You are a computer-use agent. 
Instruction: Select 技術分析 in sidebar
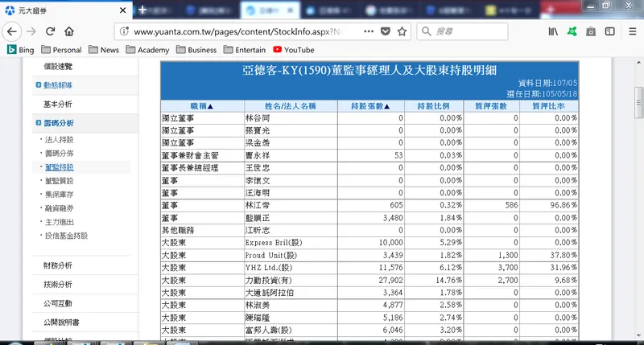(x=58, y=285)
